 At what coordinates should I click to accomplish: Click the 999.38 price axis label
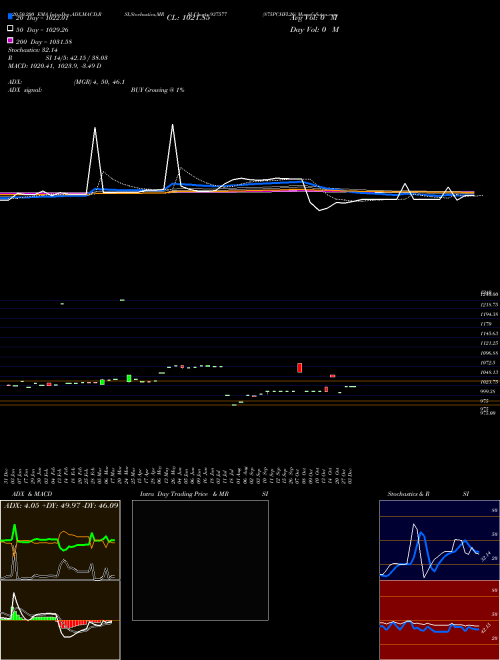point(489,391)
